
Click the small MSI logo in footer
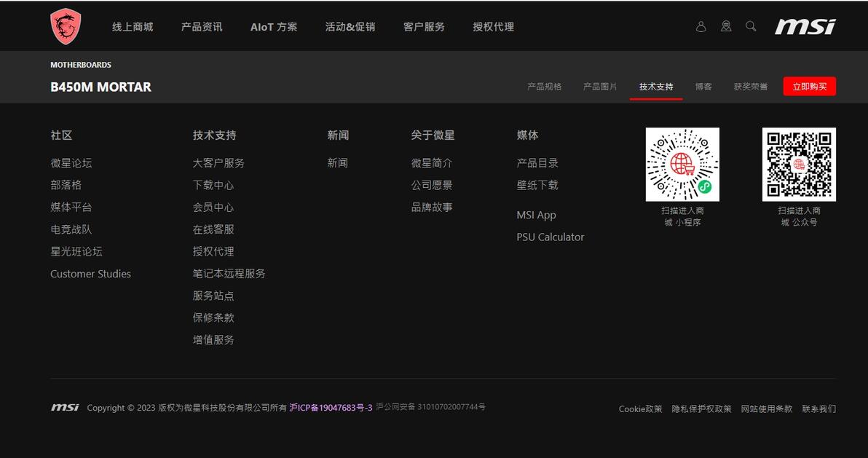(x=65, y=408)
